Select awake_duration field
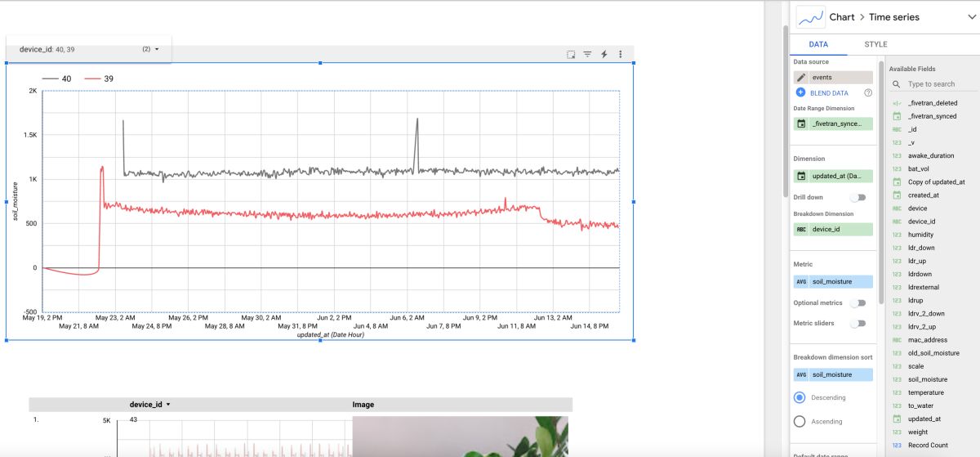This screenshot has height=457, width=980. (932, 155)
